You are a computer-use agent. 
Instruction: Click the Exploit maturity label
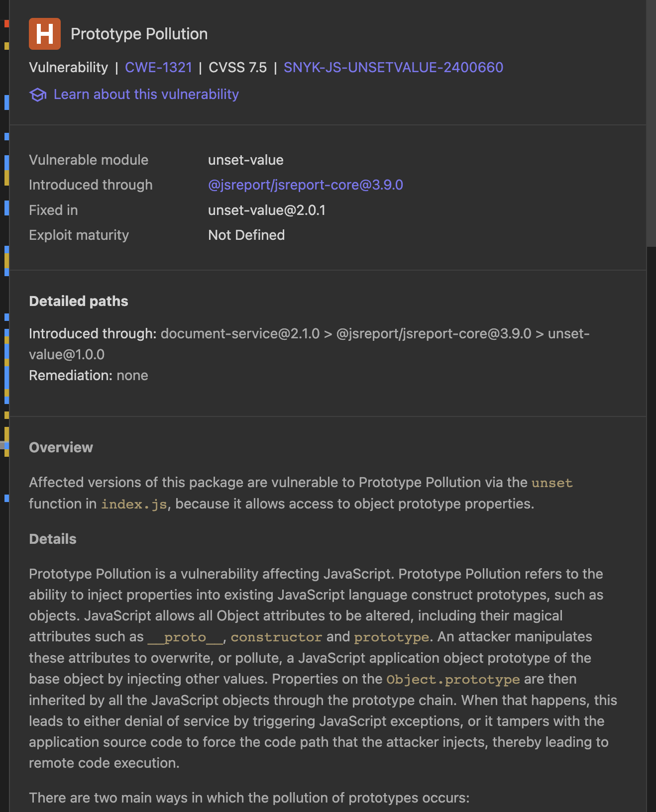pos(79,235)
